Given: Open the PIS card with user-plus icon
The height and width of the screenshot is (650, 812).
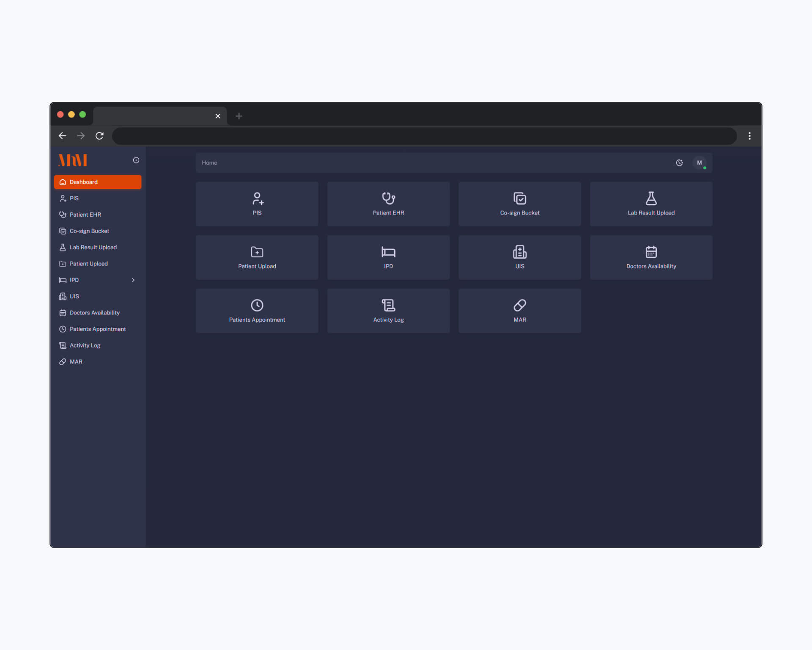Looking at the screenshot, I should pos(257,204).
